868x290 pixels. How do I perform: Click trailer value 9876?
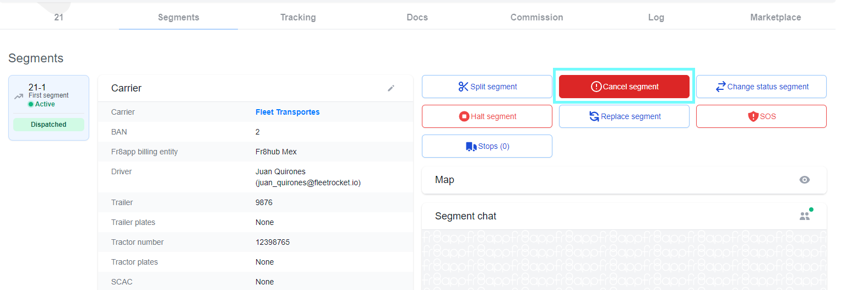pyautogui.click(x=264, y=202)
